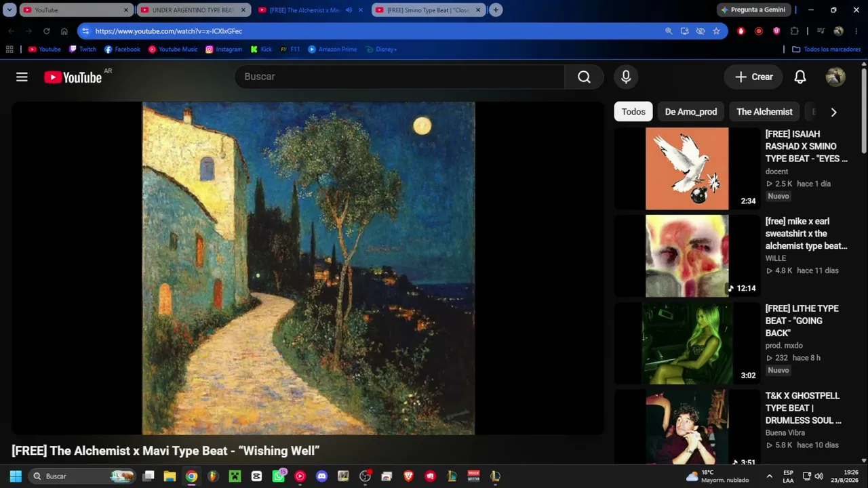Open the extensions puzzle piece menu
Screen dimensions: 868x488
[795, 31]
